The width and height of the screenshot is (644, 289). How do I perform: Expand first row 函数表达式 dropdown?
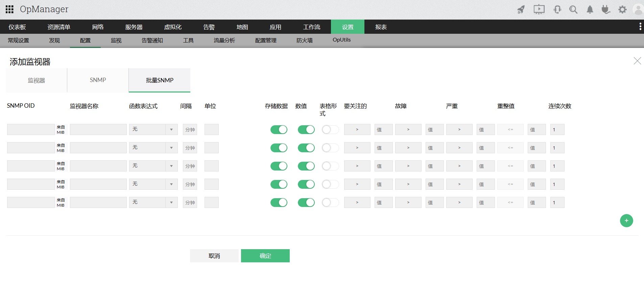153,130
